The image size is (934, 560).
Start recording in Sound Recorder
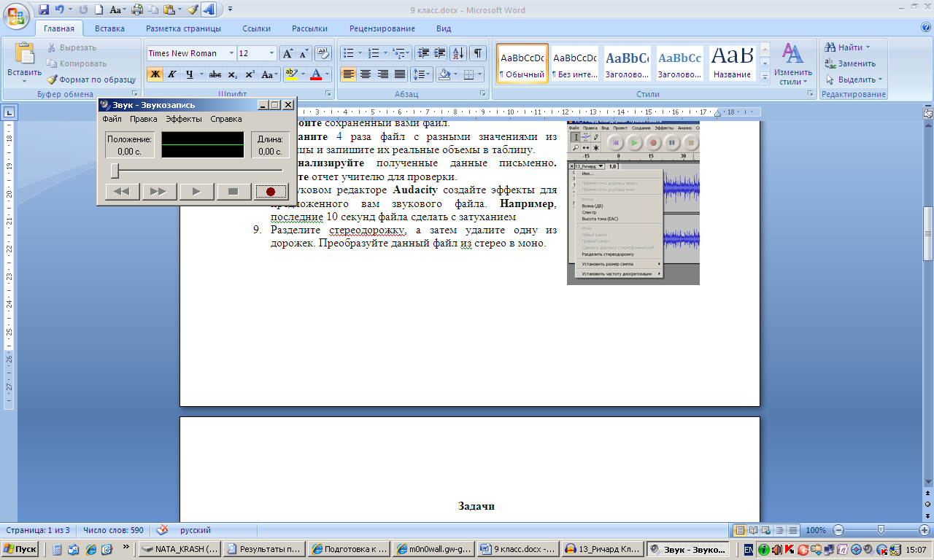[271, 192]
